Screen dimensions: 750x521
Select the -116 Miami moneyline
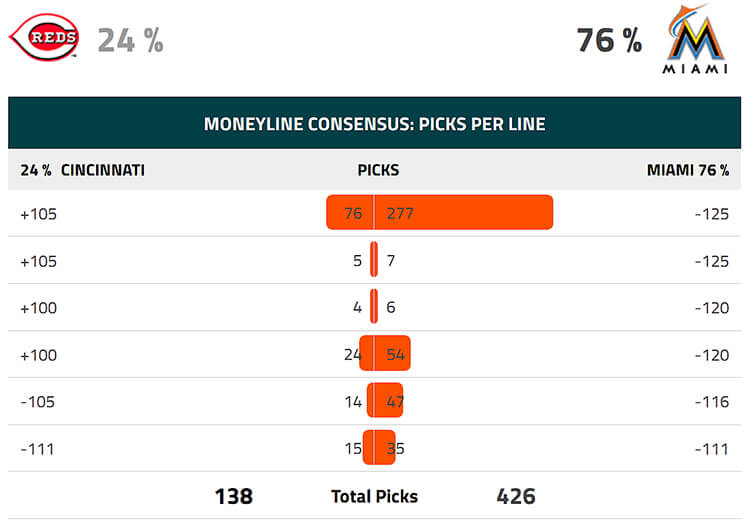712,402
